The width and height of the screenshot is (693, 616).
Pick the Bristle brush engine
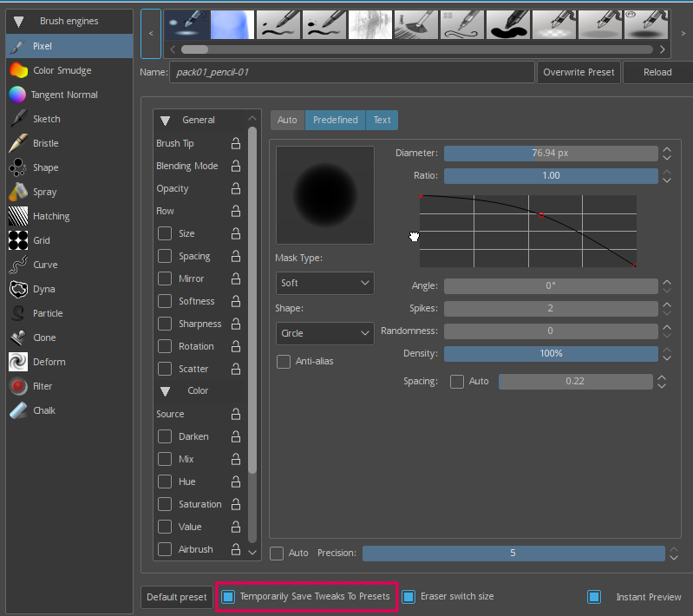coord(45,143)
